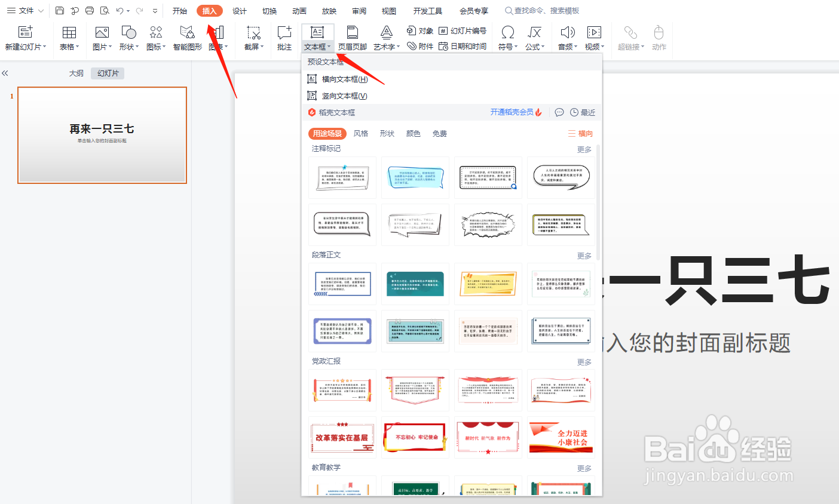Choose the 改革落实在基层 text box template
The image size is (839, 504).
coord(342,437)
